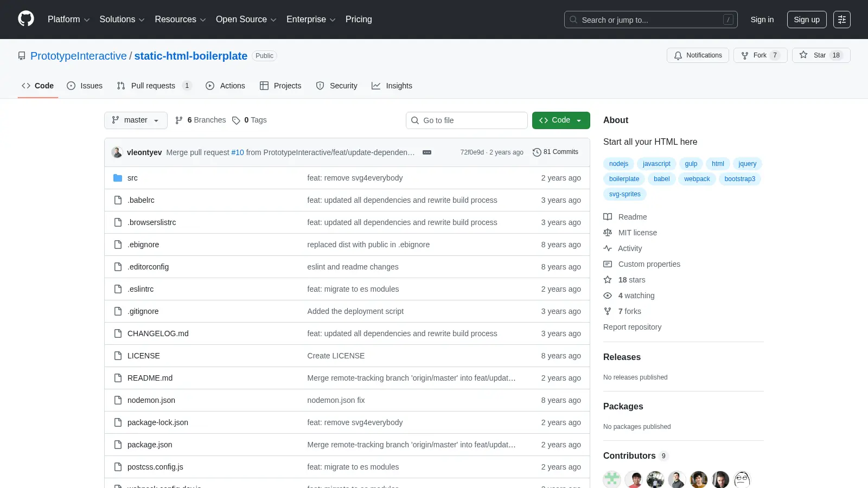The image size is (868, 488).
Task: Expand the Platform menu
Action: pyautogui.click(x=68, y=20)
